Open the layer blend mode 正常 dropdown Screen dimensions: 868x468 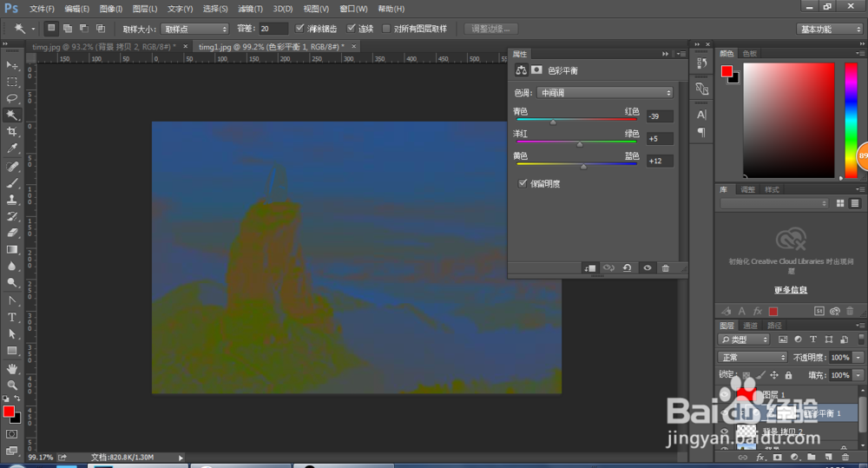753,357
